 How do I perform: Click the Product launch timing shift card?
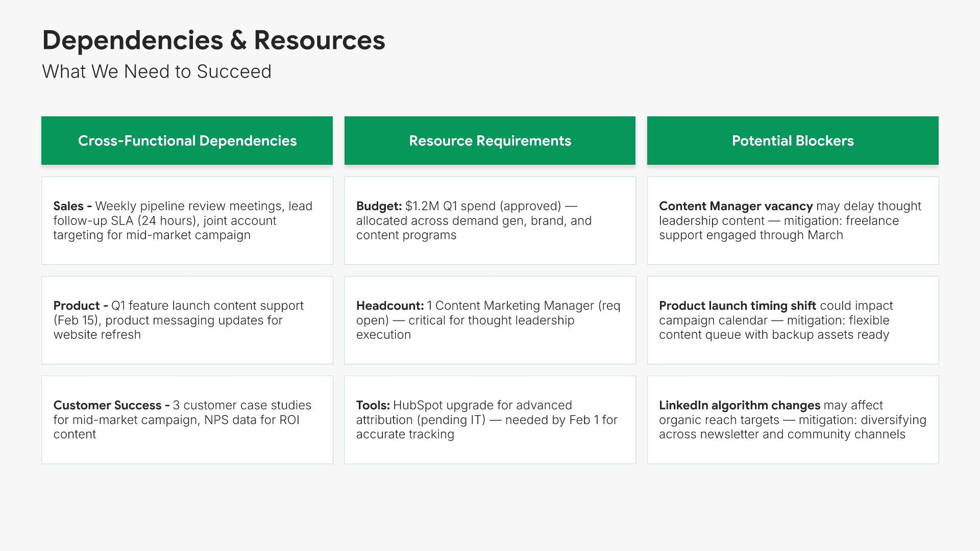[793, 320]
